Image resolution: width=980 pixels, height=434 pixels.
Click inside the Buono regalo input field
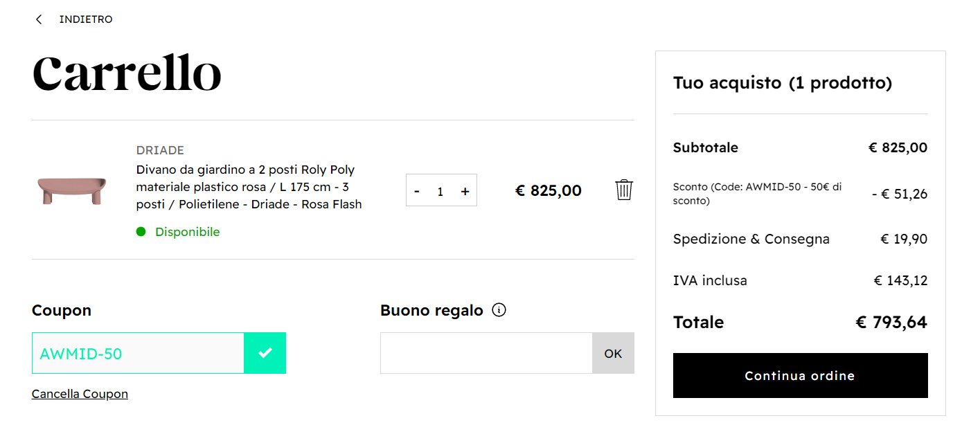tap(485, 353)
